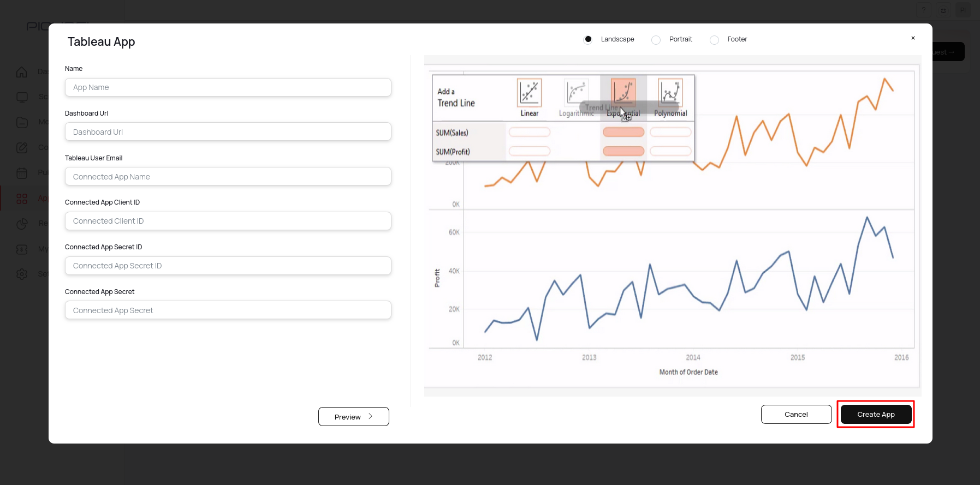This screenshot has height=485, width=980.
Task: Select the Landscape orientation radio button
Action: click(x=588, y=39)
